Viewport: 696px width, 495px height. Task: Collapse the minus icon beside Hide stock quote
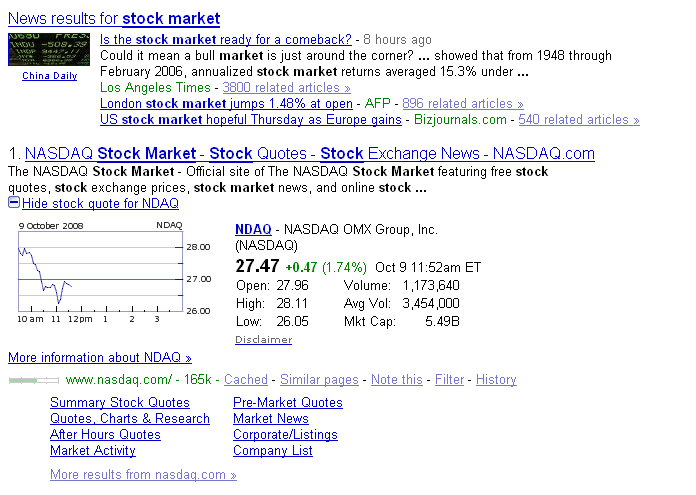[13, 203]
